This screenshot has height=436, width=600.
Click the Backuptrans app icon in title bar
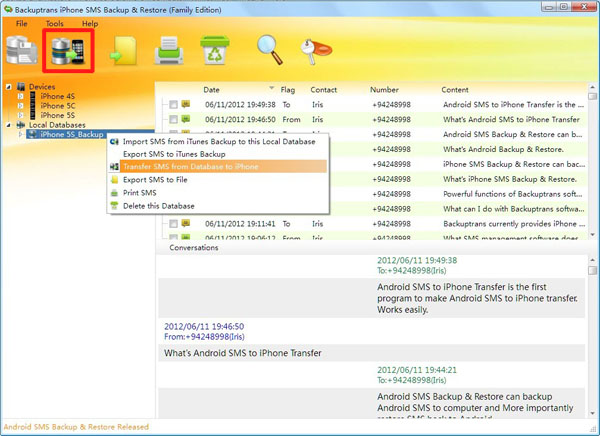(7, 9)
